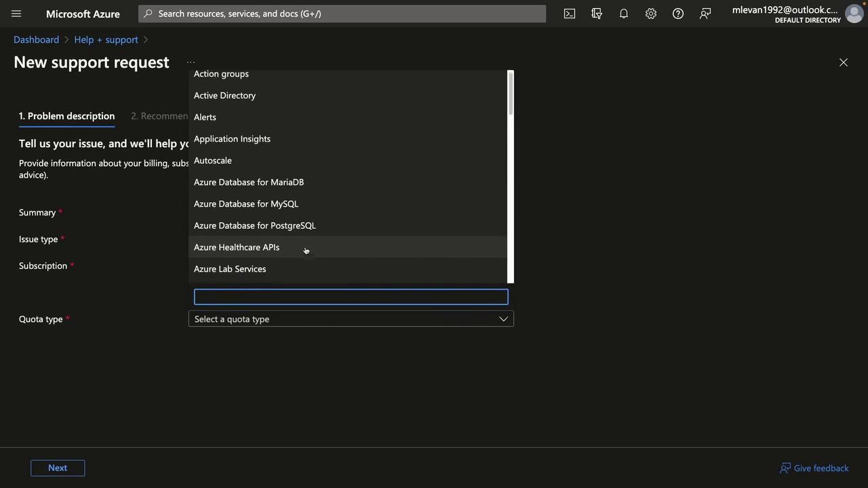This screenshot has height=488, width=868.
Task: Select Azure Database for PostgreSQL
Action: tap(348, 226)
